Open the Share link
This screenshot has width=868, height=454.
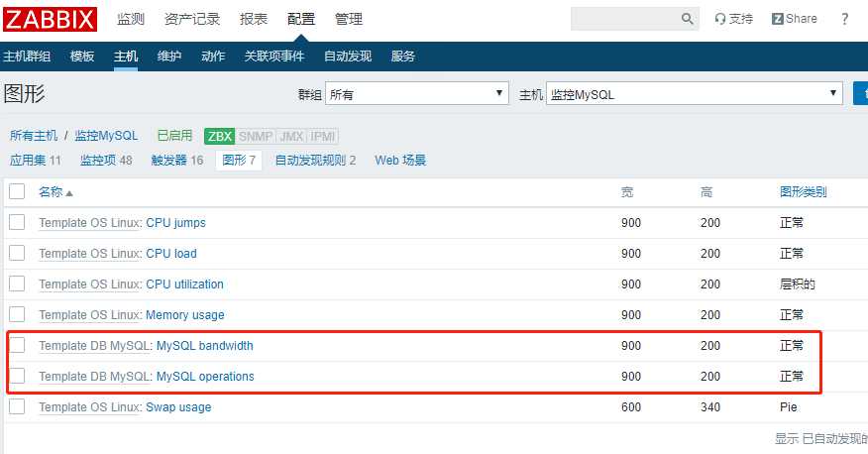point(795,19)
